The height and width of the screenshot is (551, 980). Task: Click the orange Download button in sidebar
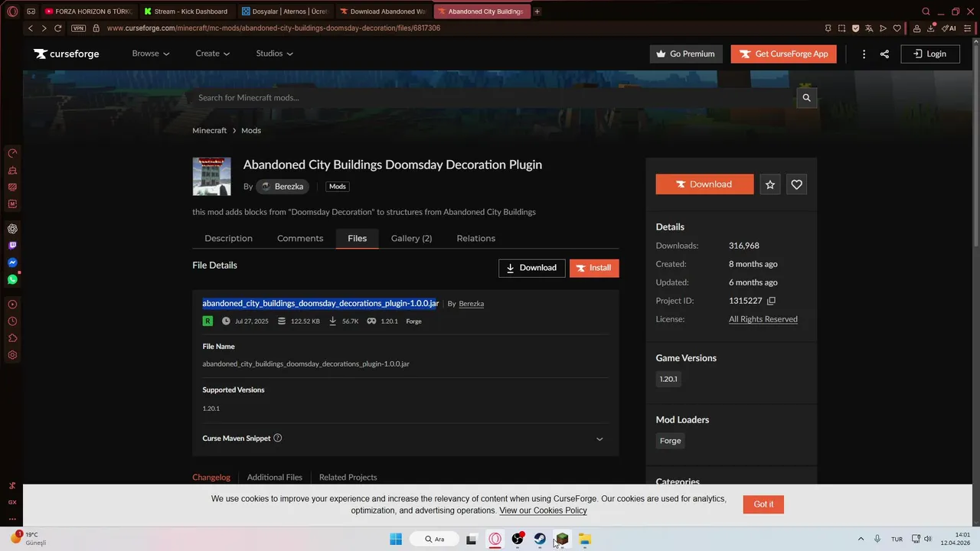[x=704, y=184]
